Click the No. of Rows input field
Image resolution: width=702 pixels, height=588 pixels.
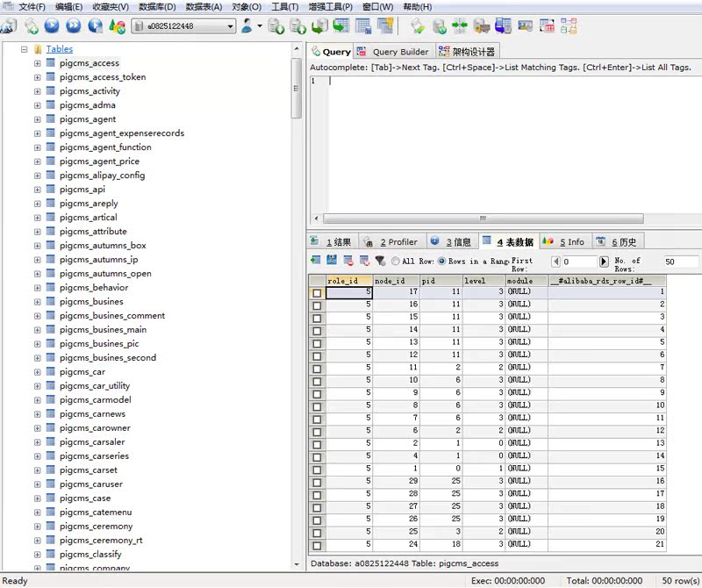(681, 262)
